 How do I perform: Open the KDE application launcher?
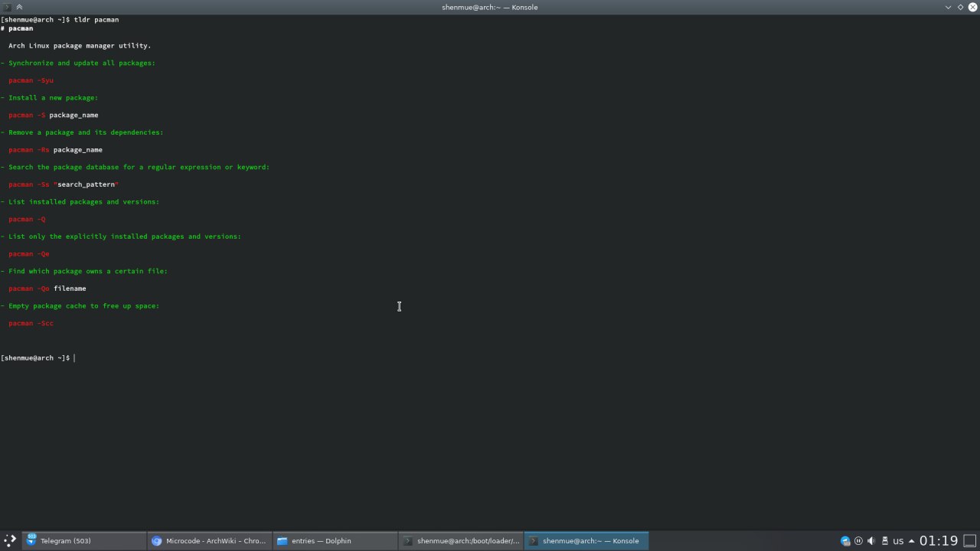tap(10, 540)
